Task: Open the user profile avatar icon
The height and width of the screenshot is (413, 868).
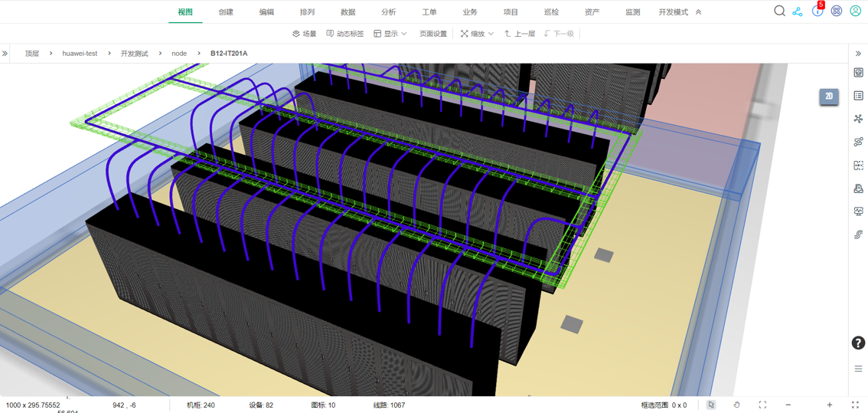Action: tap(855, 11)
